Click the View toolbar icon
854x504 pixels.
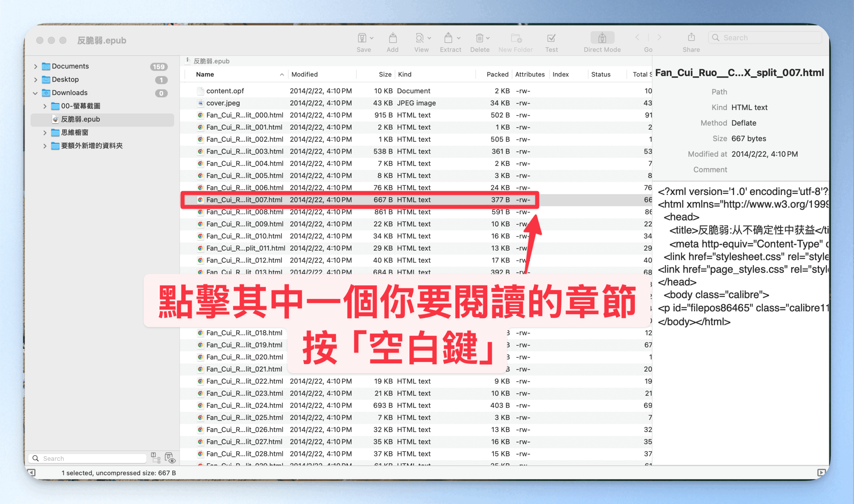pyautogui.click(x=420, y=38)
